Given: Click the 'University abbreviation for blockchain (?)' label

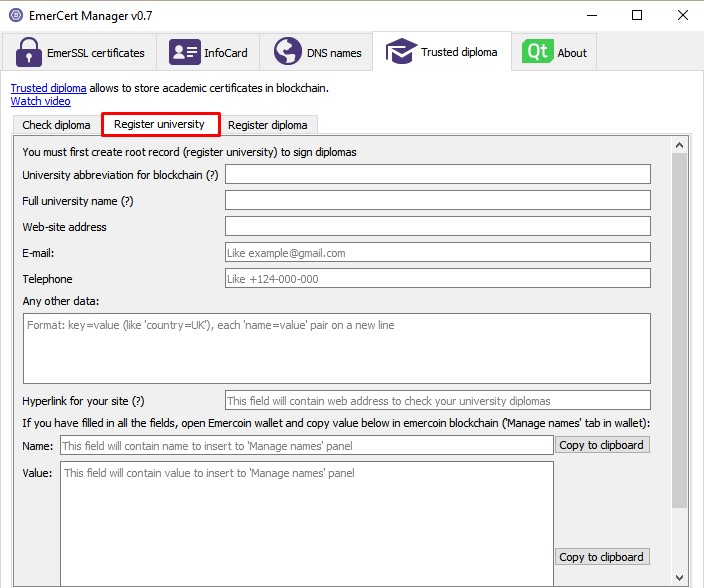Looking at the screenshot, I should (120, 175).
